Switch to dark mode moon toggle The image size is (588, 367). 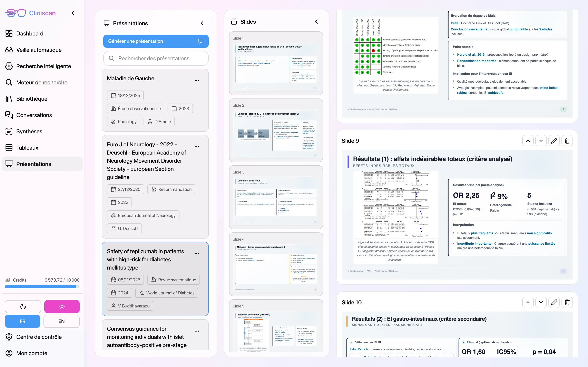coord(23,307)
